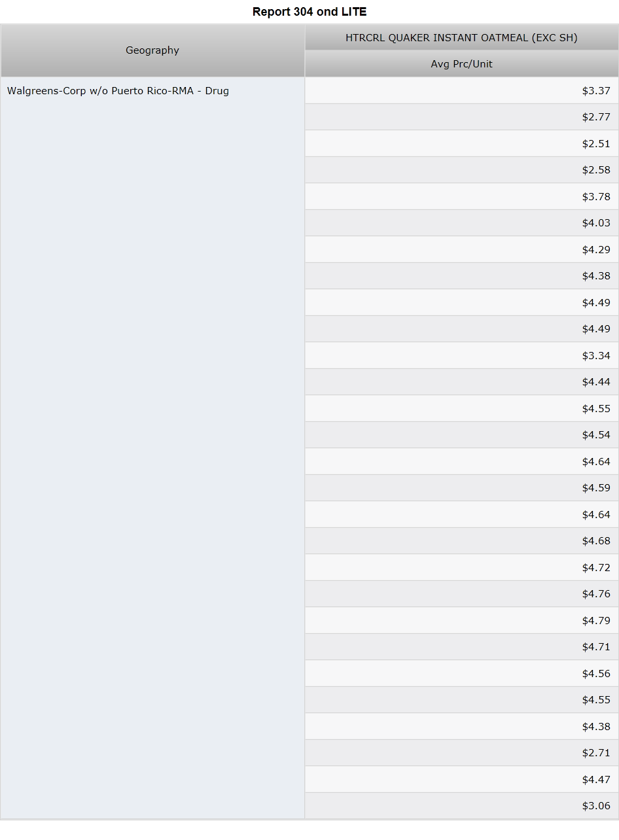The image size is (619, 840).
Task: Select the cell showing $3.34
Action: [x=461, y=355]
